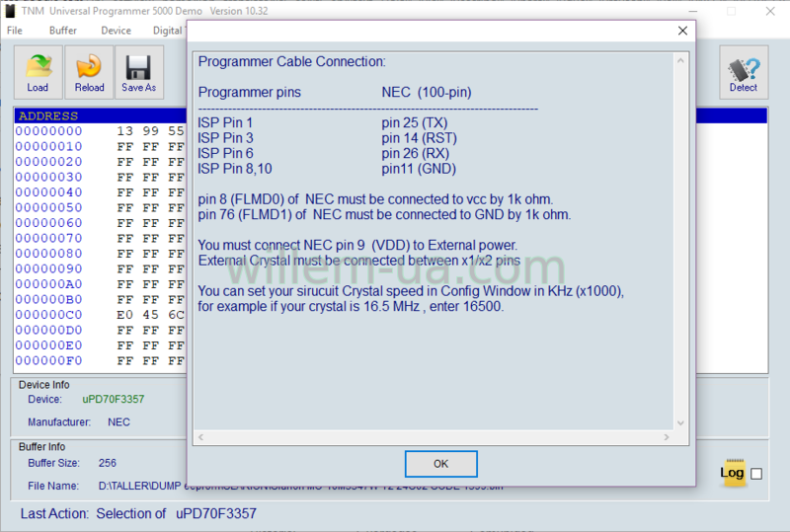Select the address row 00000040

click(x=48, y=191)
